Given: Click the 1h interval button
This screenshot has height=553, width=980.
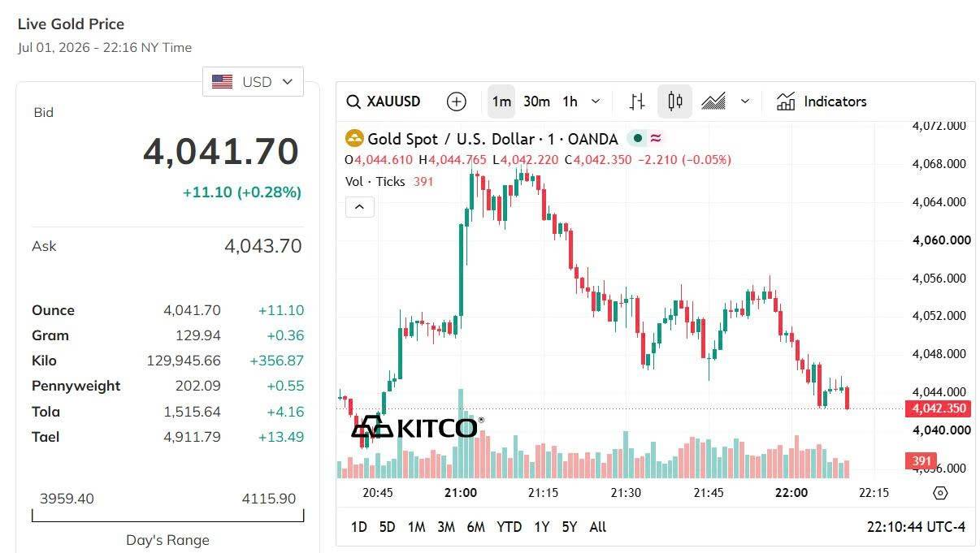Looking at the screenshot, I should point(570,102).
